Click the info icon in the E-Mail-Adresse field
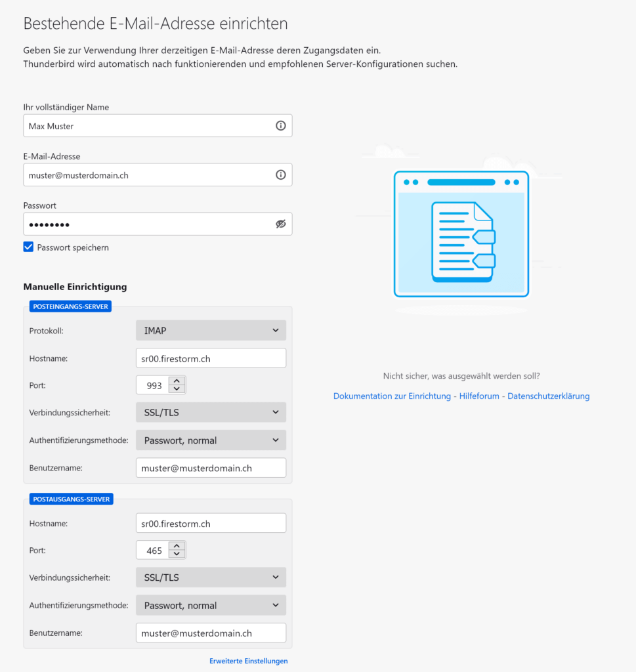Image resolution: width=636 pixels, height=672 pixels. click(281, 175)
